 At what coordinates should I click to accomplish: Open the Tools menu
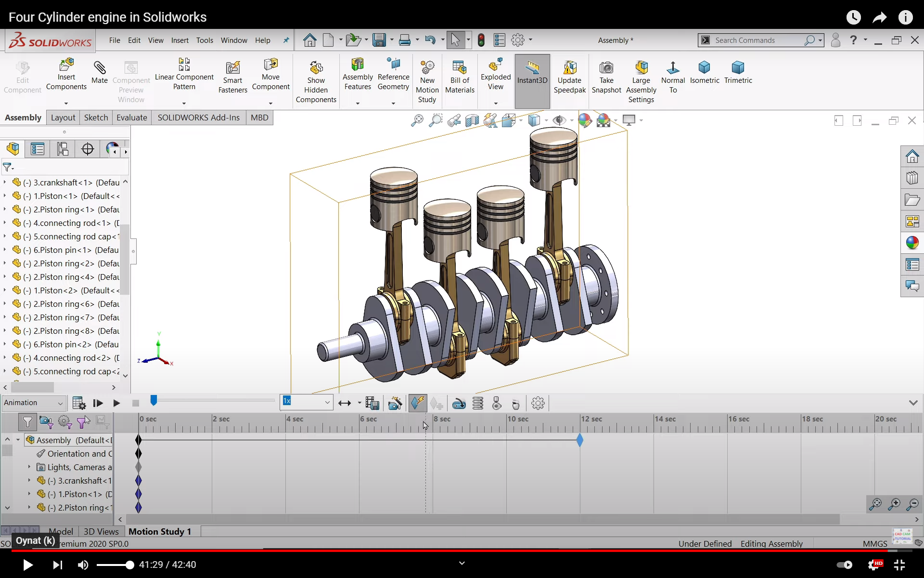[205, 40]
